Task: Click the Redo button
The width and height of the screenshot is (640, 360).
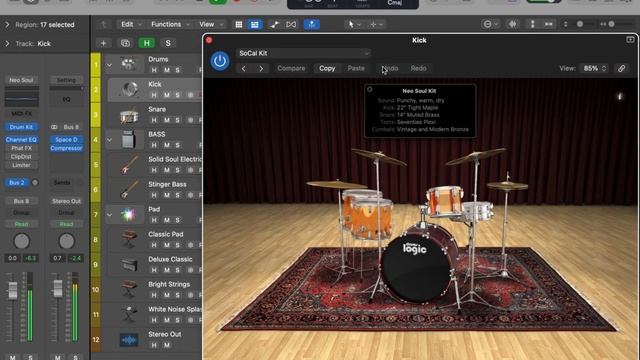Action: point(418,69)
